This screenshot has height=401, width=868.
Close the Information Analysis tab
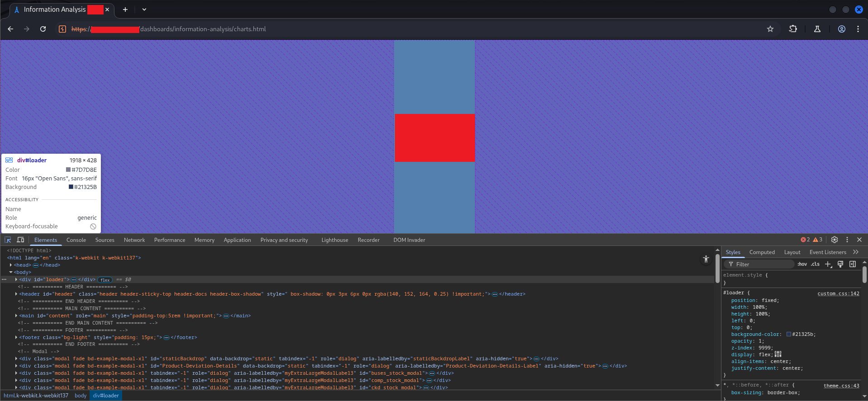click(x=107, y=9)
